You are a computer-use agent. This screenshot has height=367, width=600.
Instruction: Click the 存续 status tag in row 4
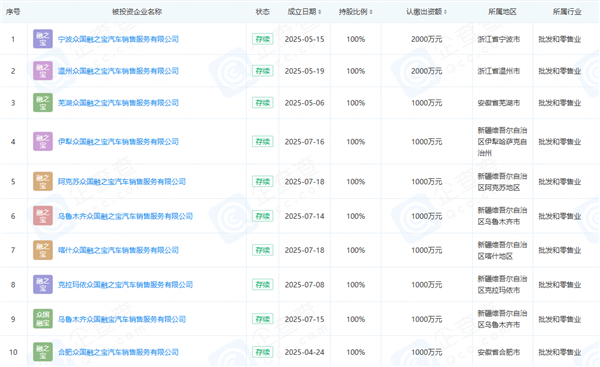tap(262, 142)
